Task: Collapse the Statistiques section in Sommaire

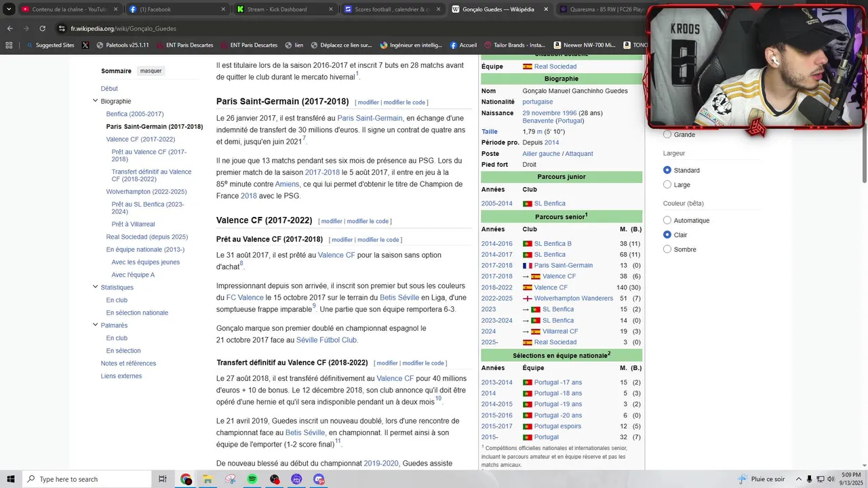Action: click(95, 287)
